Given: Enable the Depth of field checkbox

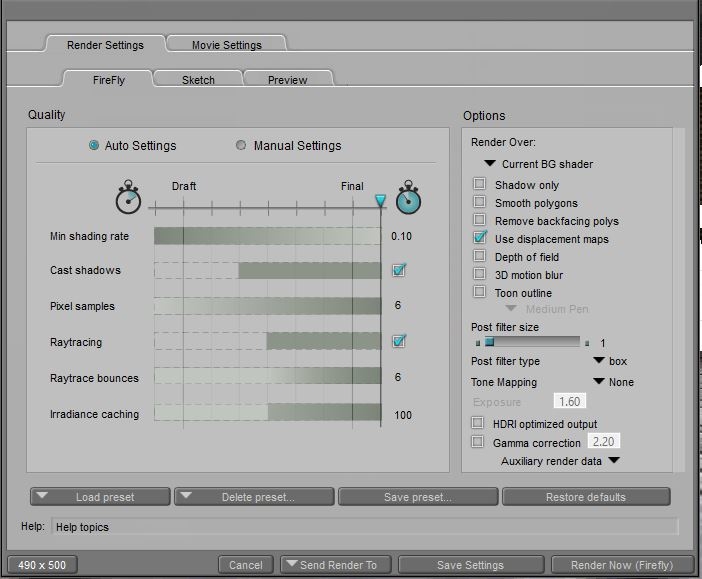Looking at the screenshot, I should pyautogui.click(x=480, y=257).
